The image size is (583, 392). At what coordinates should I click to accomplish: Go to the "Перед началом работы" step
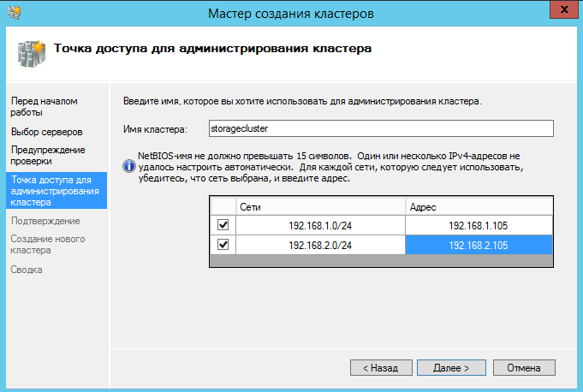pyautogui.click(x=44, y=106)
